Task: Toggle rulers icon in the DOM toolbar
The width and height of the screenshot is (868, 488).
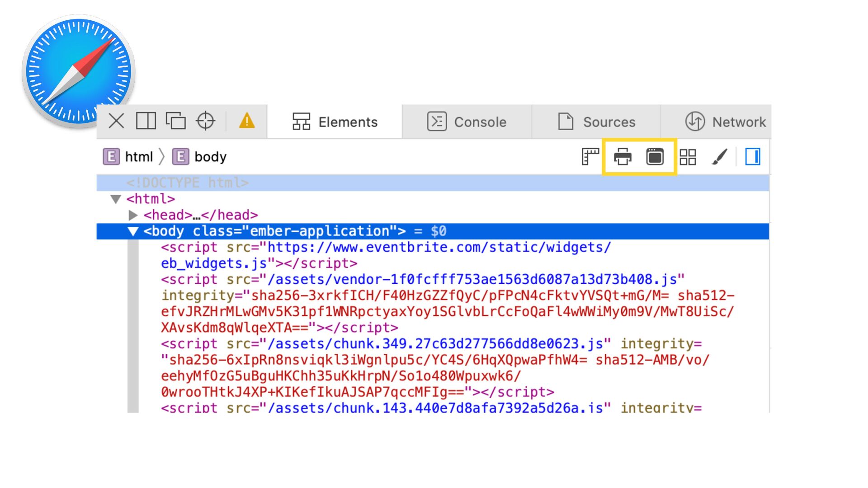Action: pos(590,157)
